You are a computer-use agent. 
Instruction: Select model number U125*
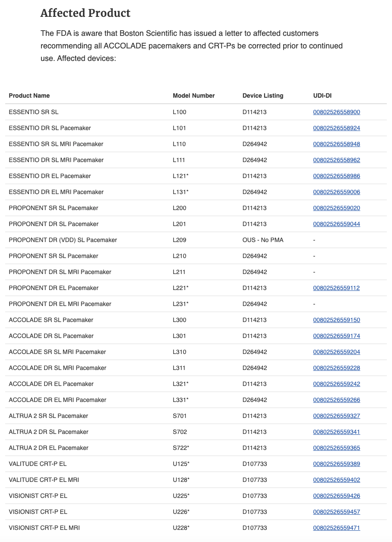click(x=181, y=464)
